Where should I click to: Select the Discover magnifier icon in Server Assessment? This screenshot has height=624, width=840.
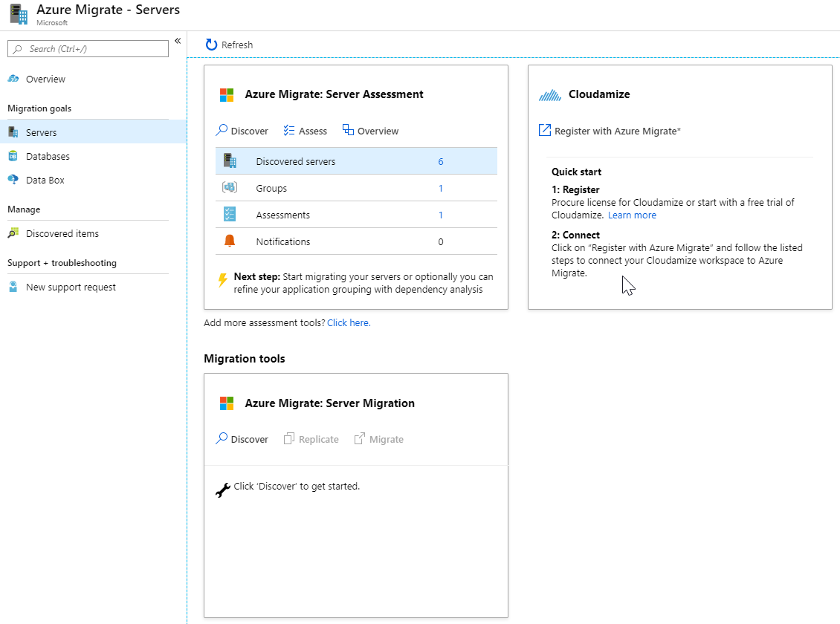point(220,130)
